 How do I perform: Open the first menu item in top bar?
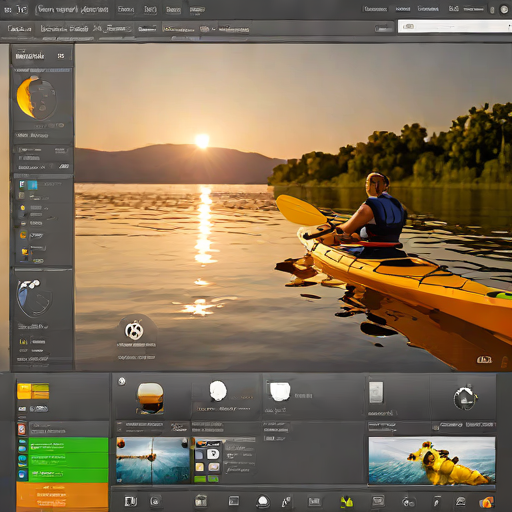72,9
